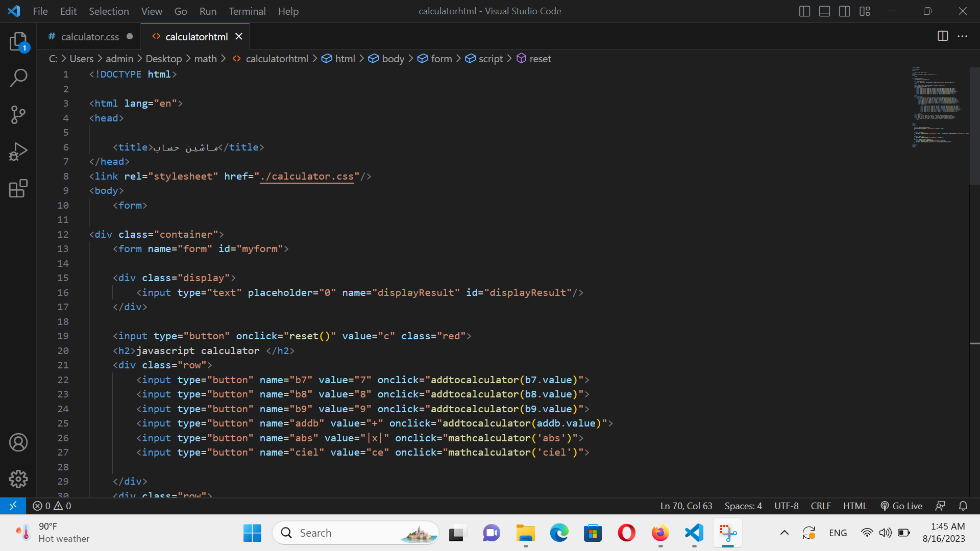Open Firefox from the taskbar
Screen dimensions: 980x551
click(x=660, y=533)
